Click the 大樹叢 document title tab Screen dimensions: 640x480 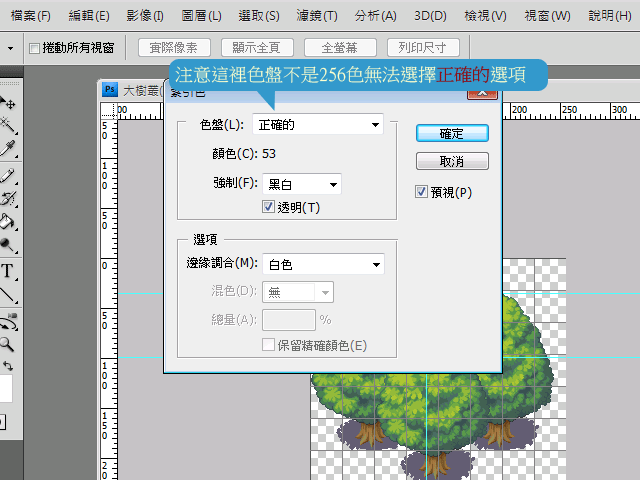coord(141,90)
